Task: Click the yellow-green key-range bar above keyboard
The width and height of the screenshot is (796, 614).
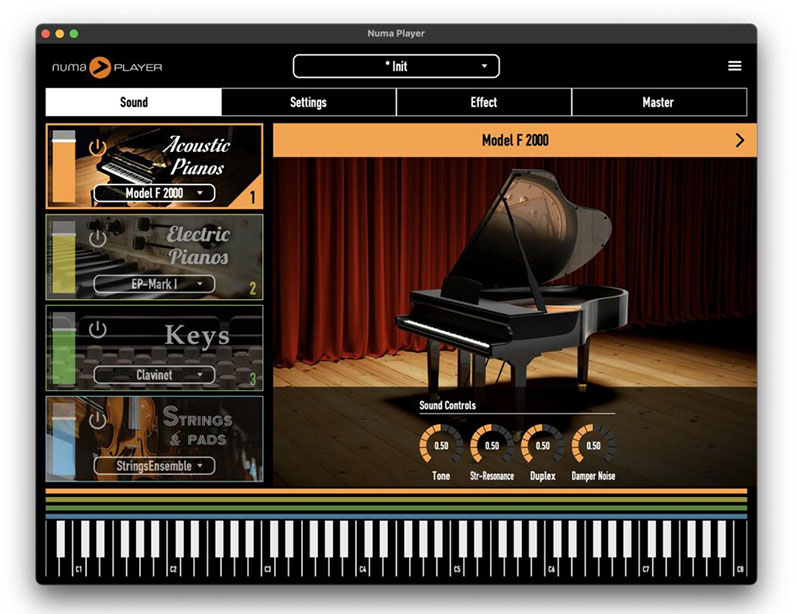Action: [396, 500]
